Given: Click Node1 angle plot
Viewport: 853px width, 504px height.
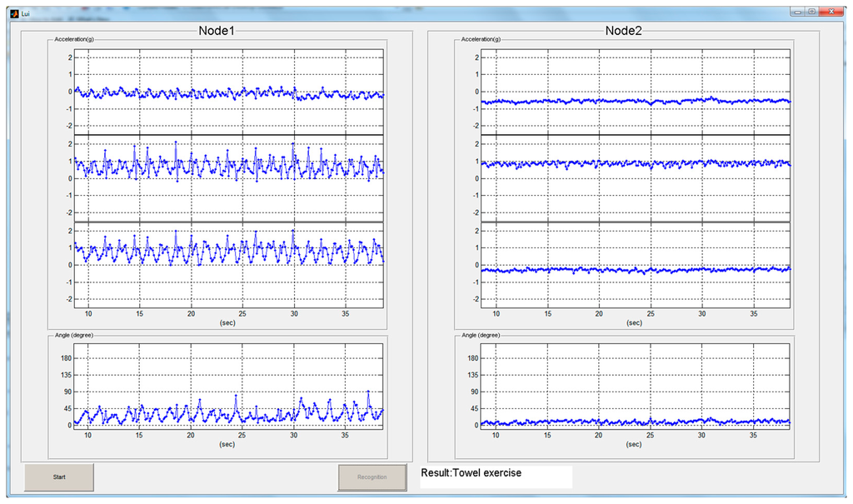Looking at the screenshot, I should [228, 392].
